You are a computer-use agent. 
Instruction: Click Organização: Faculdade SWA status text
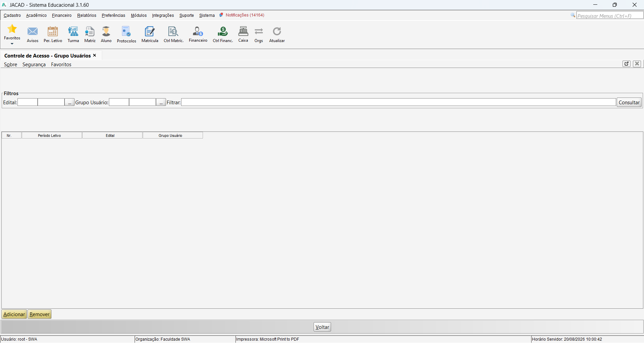[x=163, y=339]
